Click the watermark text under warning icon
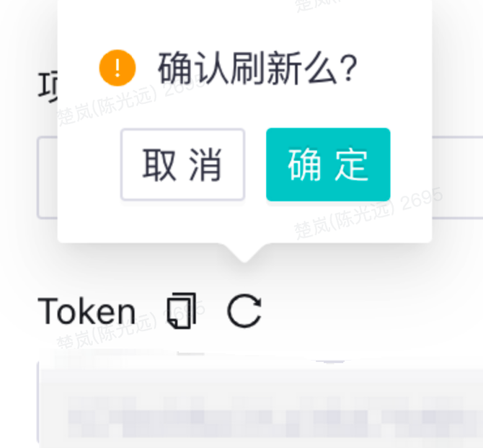 129,103
